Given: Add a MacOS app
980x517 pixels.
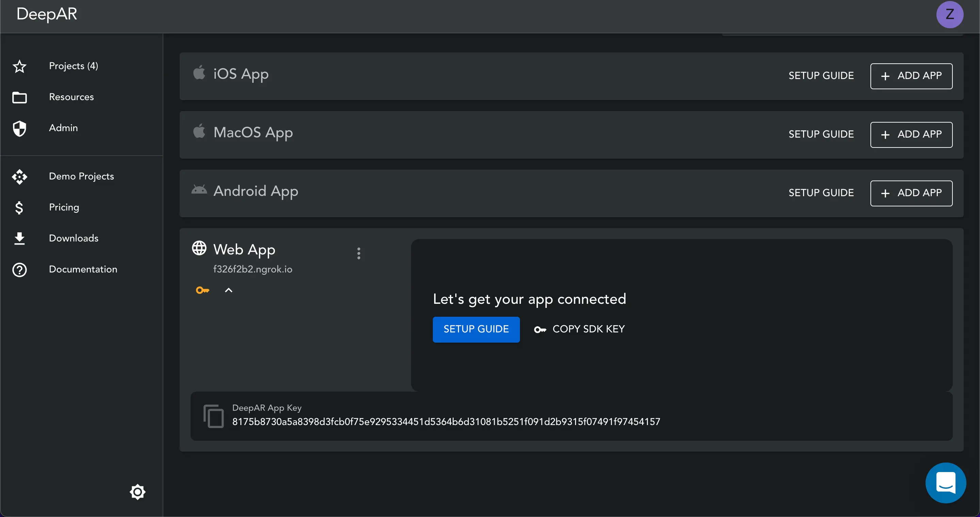Looking at the screenshot, I should point(911,135).
